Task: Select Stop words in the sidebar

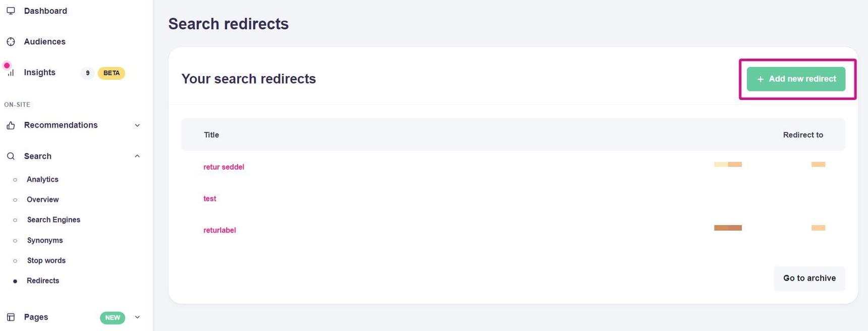Action: (x=46, y=261)
